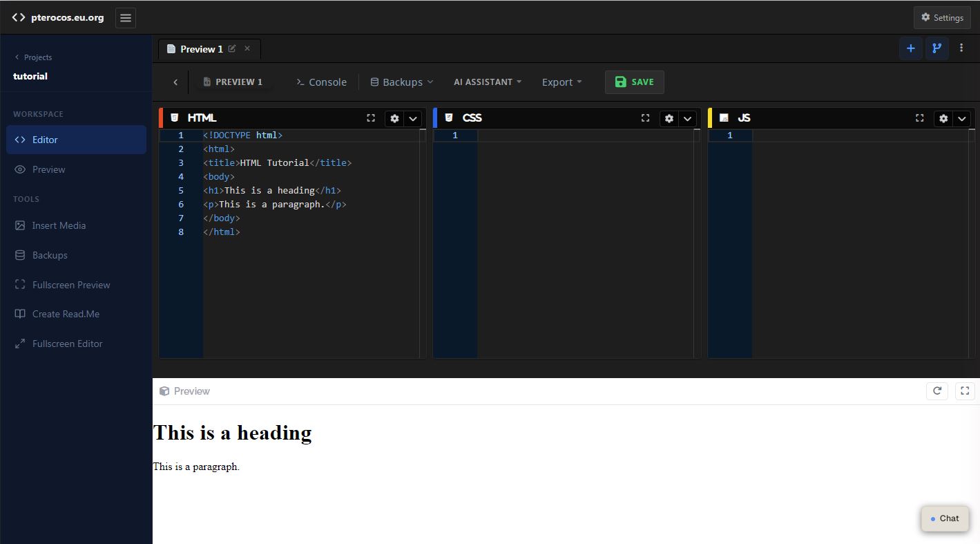Open Insert Media tool

[x=76, y=225]
